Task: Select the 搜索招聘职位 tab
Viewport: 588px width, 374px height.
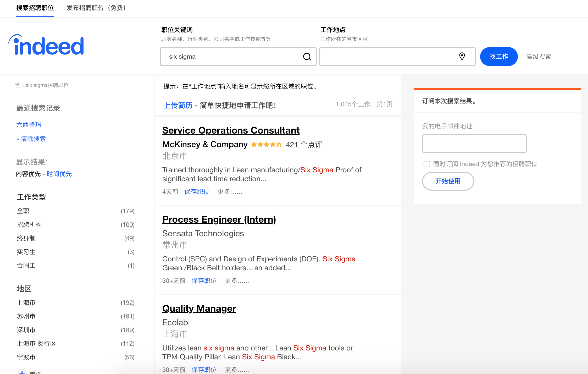Action: click(x=35, y=8)
